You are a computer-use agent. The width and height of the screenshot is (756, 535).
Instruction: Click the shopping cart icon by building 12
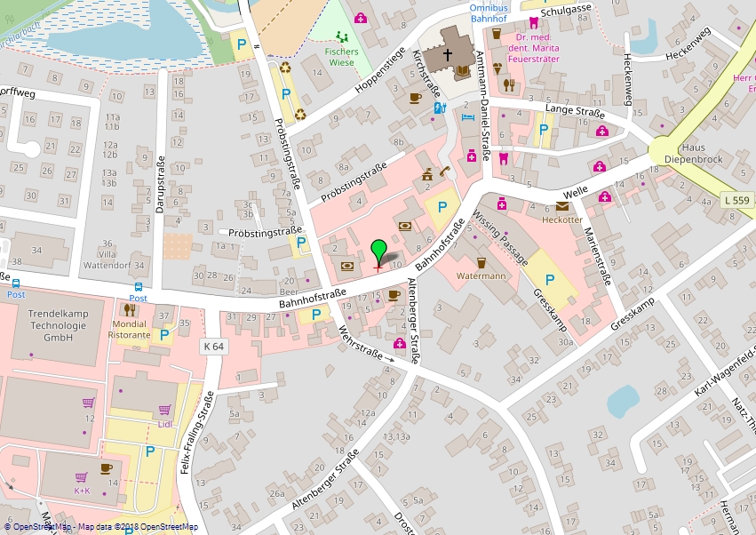pos(88,402)
